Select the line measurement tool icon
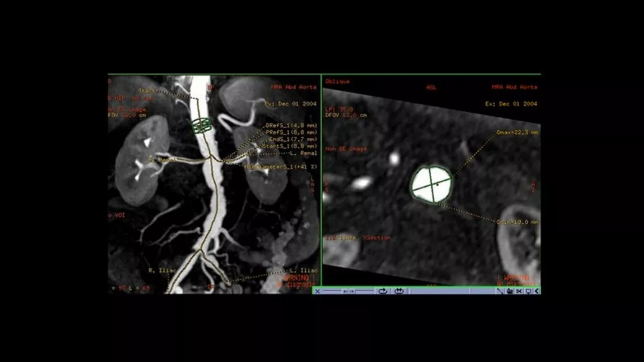Screen dimensions: 644x362 click(x=500, y=291)
